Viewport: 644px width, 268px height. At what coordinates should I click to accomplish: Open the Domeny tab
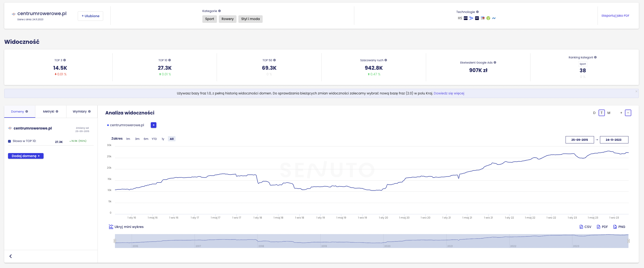[20, 111]
